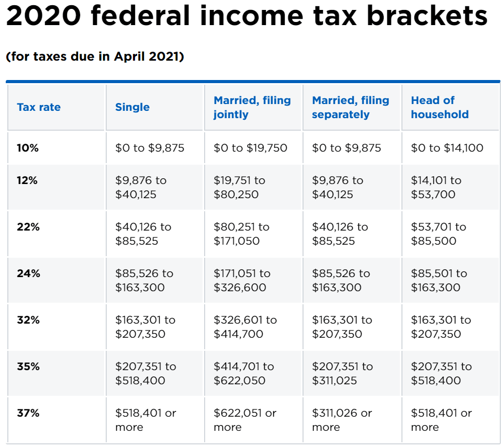The width and height of the screenshot is (504, 447).
Task: Select the "Tax rate" column header
Action: [x=39, y=107]
